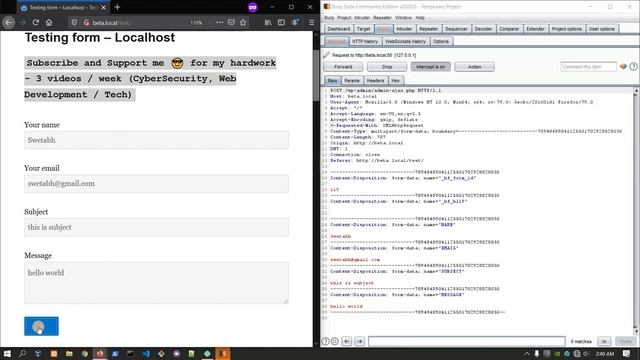Image resolution: width=640 pixels, height=360 pixels.
Task: Click the Message textarea
Action: pyautogui.click(x=156, y=282)
